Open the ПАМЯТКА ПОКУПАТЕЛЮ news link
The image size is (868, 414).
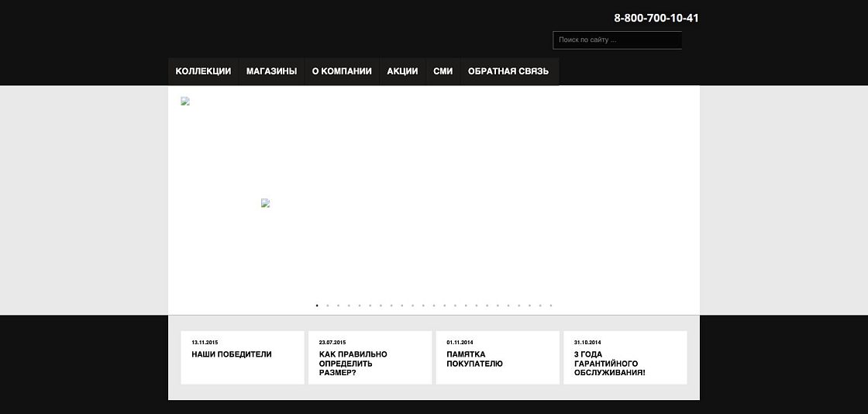pyautogui.click(x=474, y=359)
